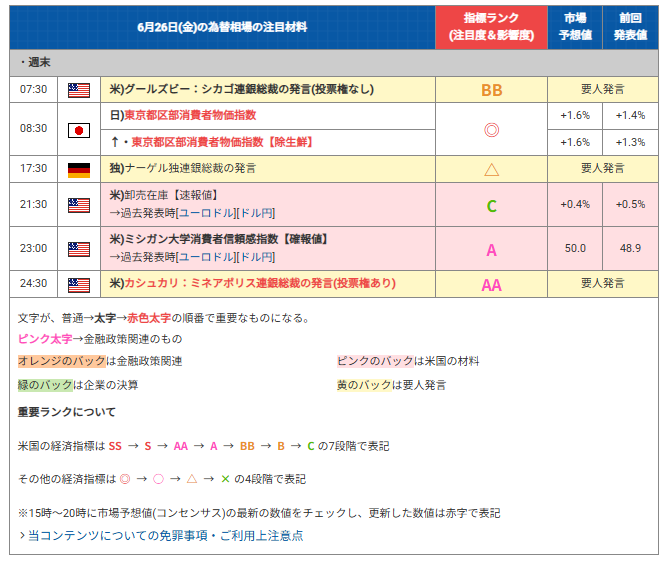
Task: Open the ユーロドル link under 卸売在庫
Action: 207,213
